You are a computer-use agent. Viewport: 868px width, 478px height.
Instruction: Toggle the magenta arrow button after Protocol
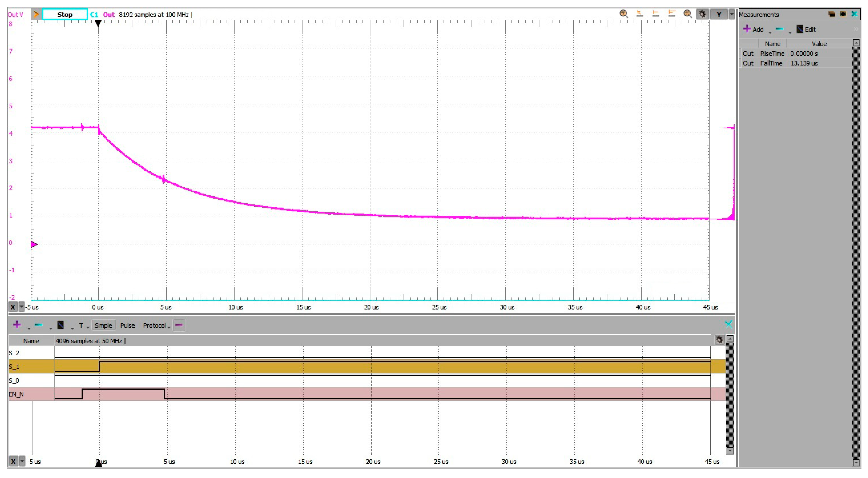pyautogui.click(x=179, y=325)
